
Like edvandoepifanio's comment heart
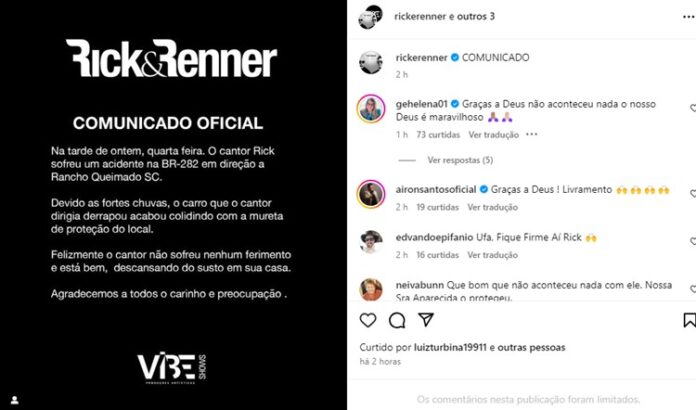coord(693,241)
